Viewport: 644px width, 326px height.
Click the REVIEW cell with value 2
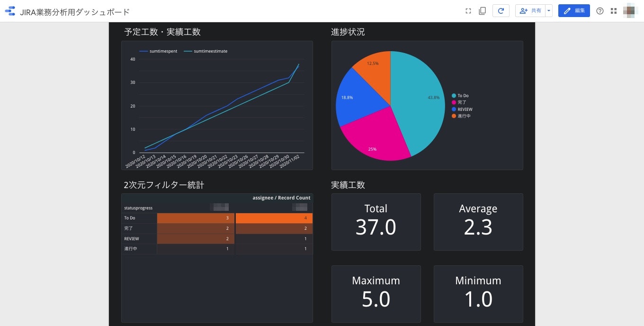coord(196,239)
